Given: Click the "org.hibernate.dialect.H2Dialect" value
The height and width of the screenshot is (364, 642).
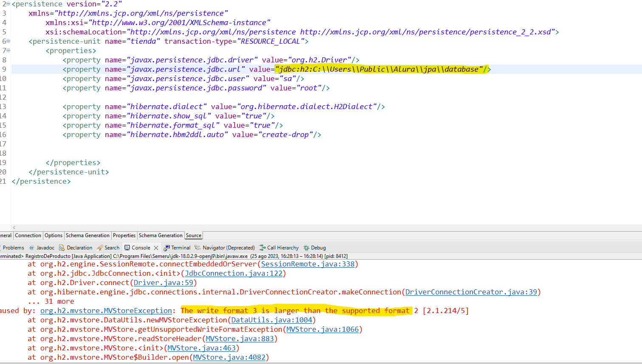Looking at the screenshot, I should pos(307,106).
